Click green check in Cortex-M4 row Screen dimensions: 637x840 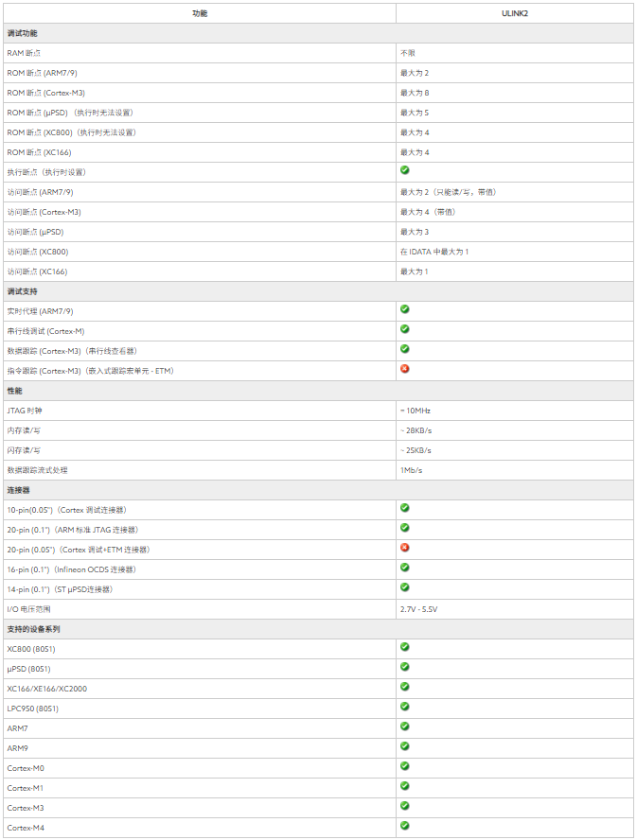[x=405, y=826]
